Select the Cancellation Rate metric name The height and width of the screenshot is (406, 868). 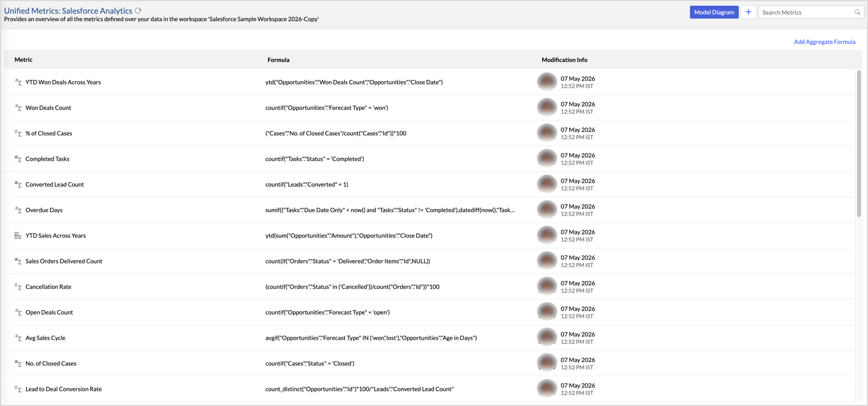pos(48,286)
